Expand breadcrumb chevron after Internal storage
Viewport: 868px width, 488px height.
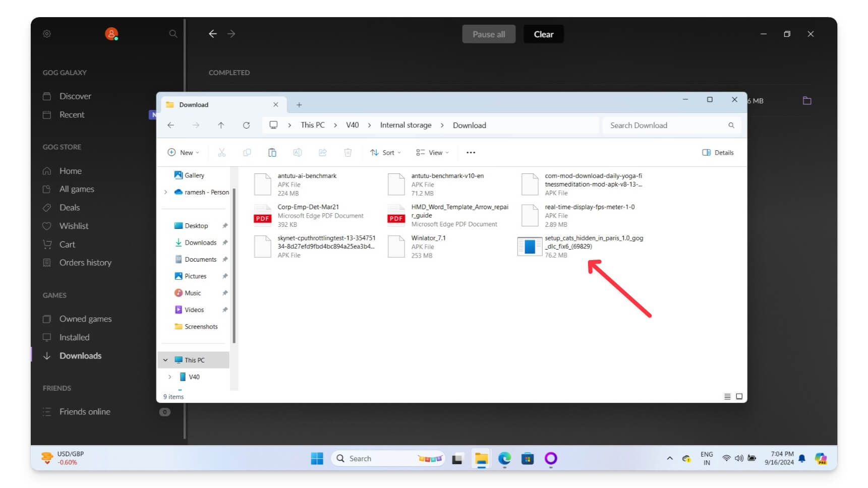[x=442, y=125]
